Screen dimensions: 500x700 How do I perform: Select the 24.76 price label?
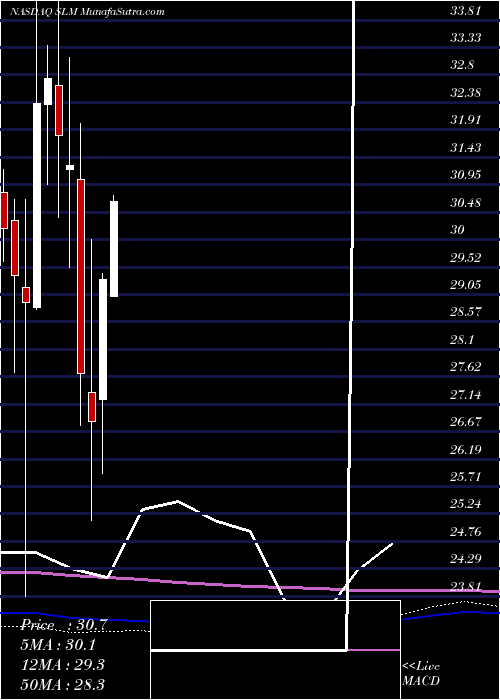point(466,532)
